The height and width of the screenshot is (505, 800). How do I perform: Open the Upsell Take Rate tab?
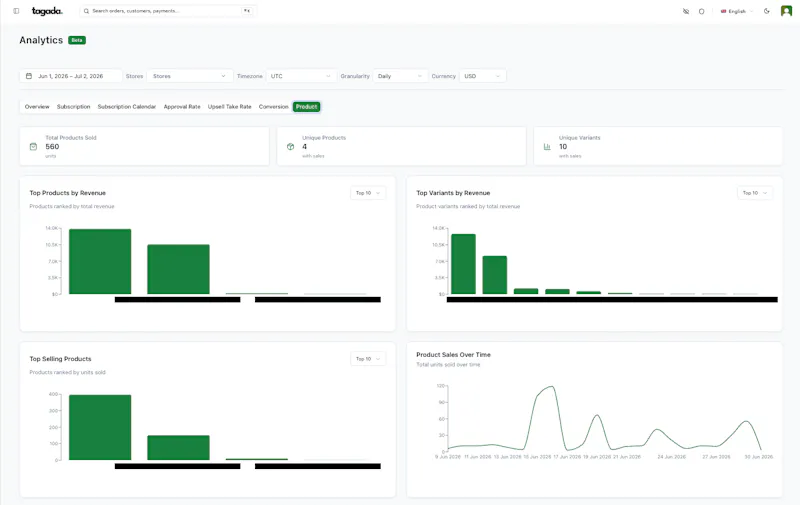230,107
